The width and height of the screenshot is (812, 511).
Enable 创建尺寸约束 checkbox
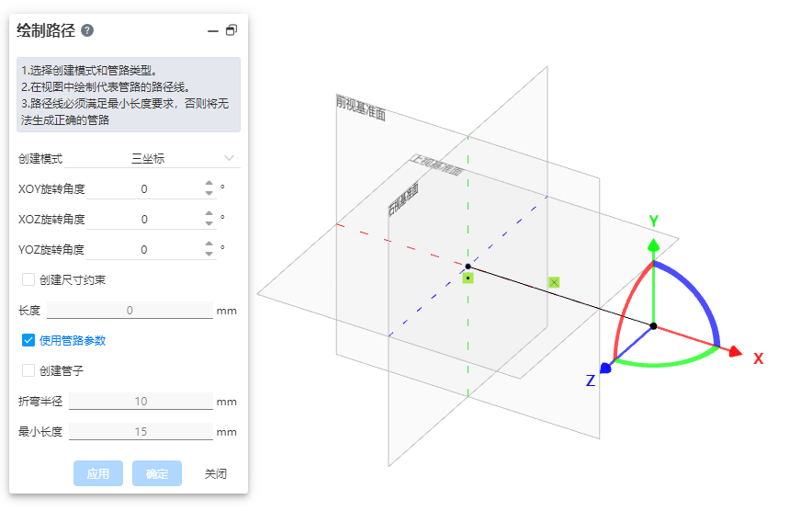tap(28, 279)
